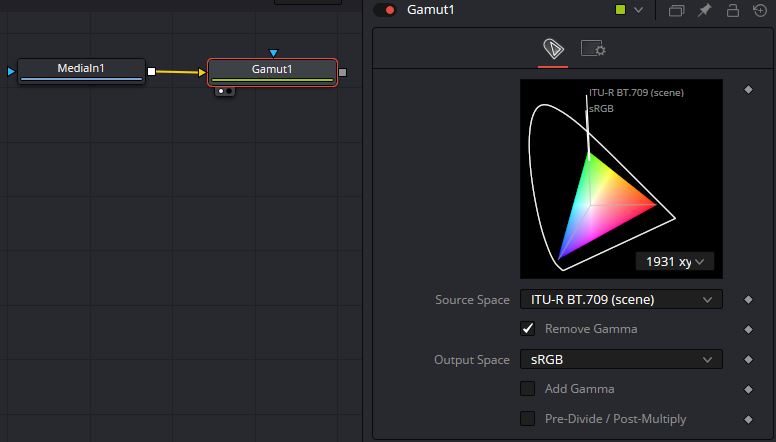Open the Source Space dropdown
The image size is (776, 442).
(621, 299)
